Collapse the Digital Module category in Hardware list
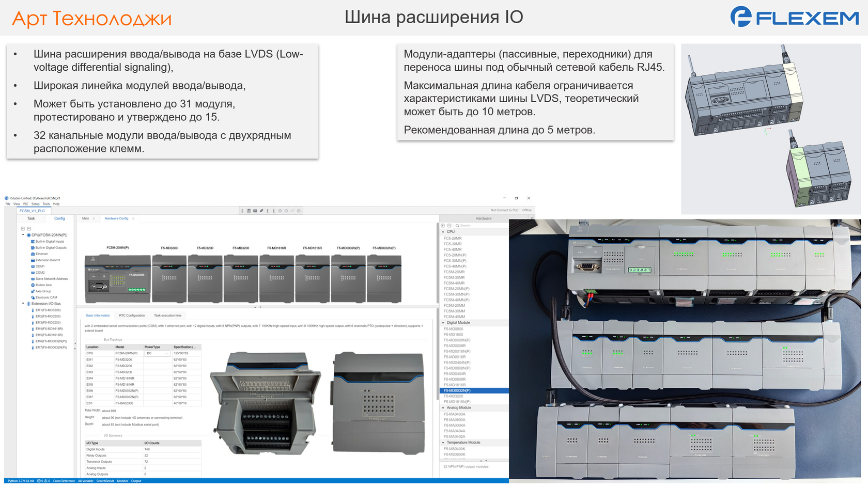The width and height of the screenshot is (868, 488). point(443,322)
